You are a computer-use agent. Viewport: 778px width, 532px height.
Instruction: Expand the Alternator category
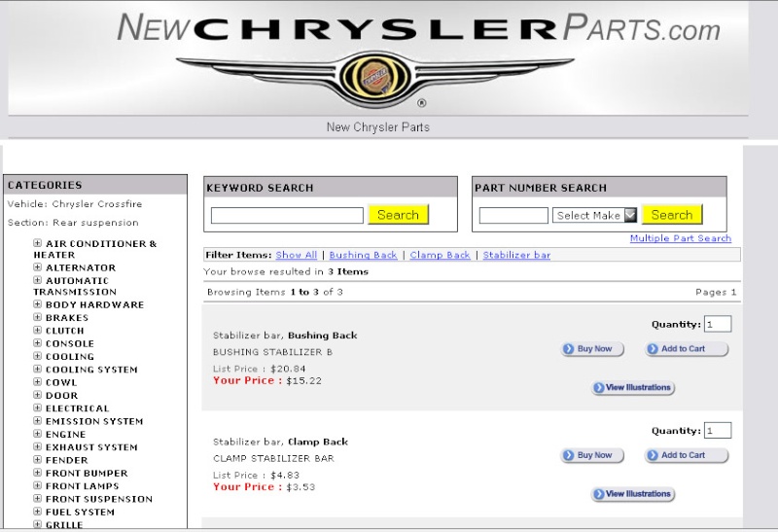(x=37, y=267)
